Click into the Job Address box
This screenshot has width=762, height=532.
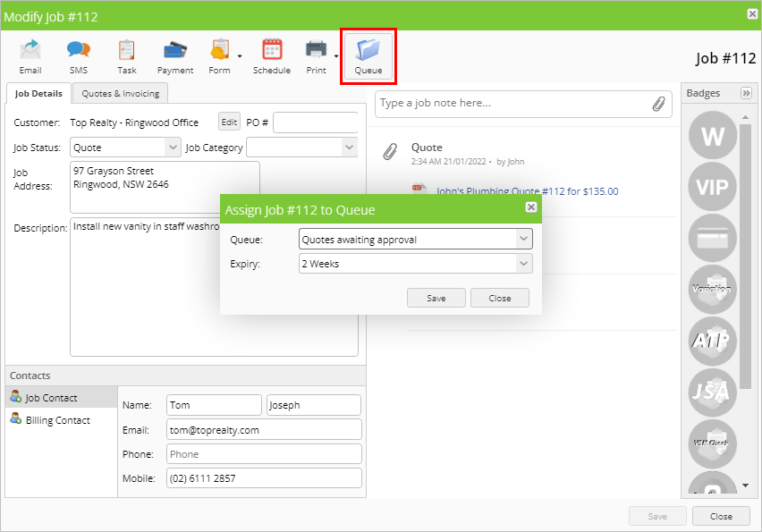click(x=165, y=187)
